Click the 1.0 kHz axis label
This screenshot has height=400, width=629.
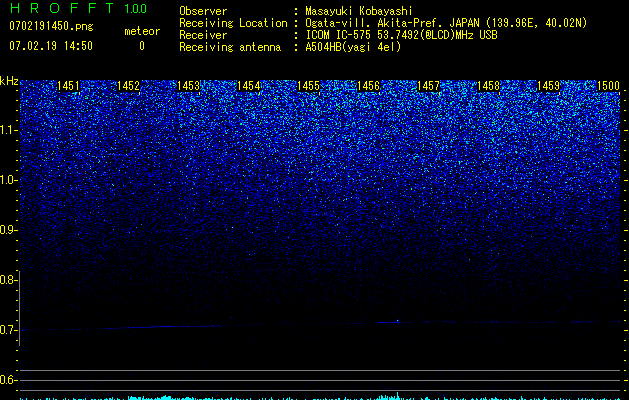[x=8, y=180]
